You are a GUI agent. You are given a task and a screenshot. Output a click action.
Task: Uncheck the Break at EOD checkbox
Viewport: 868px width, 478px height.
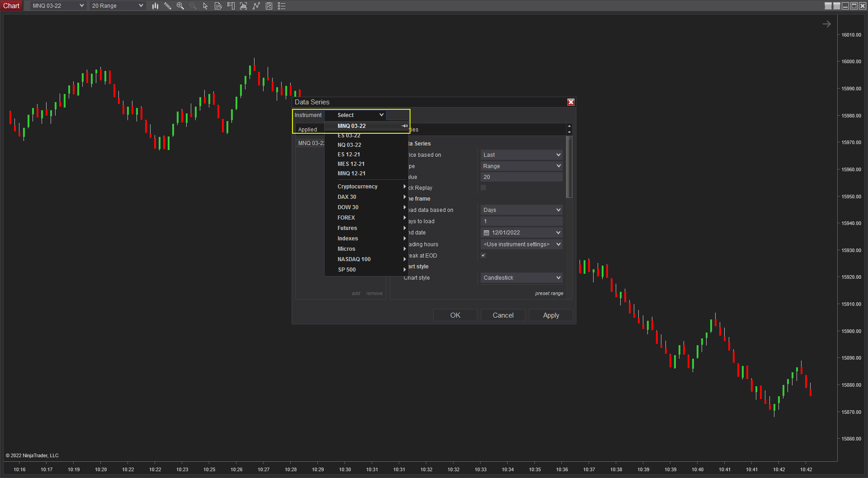point(483,255)
